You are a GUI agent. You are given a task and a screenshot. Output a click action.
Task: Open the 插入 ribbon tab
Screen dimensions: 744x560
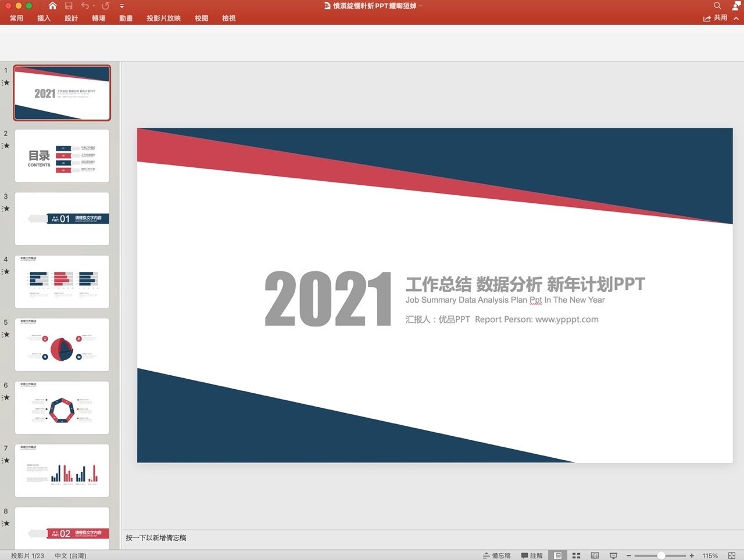(x=44, y=18)
